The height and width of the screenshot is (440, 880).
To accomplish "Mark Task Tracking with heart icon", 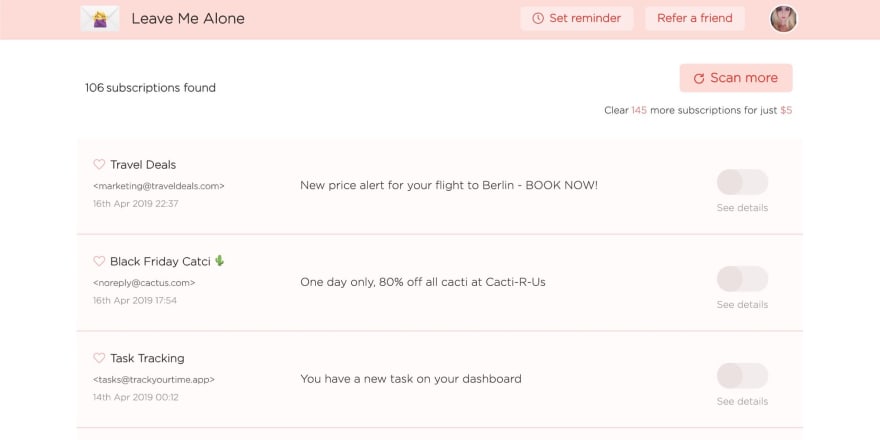I will point(99,358).
